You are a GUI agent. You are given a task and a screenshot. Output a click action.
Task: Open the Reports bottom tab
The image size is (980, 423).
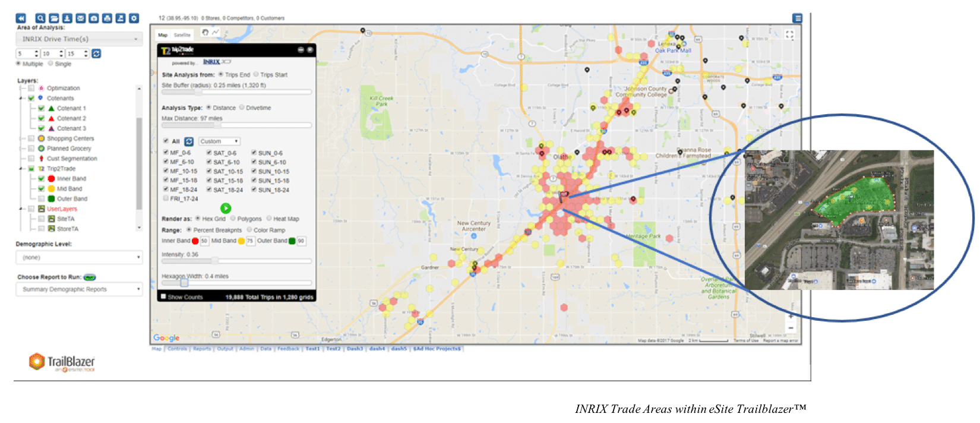(x=202, y=349)
